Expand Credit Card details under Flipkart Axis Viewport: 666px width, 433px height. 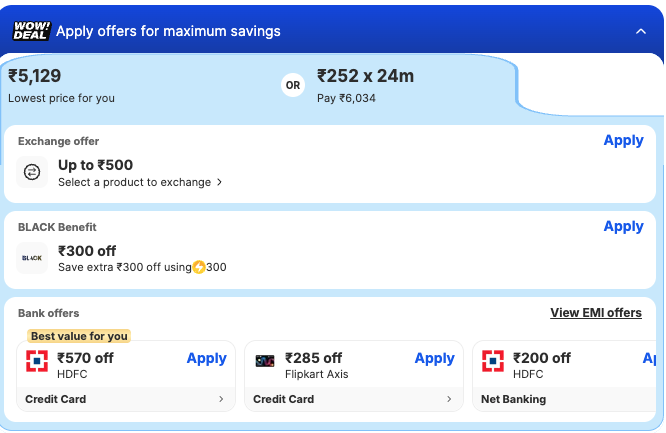354,399
